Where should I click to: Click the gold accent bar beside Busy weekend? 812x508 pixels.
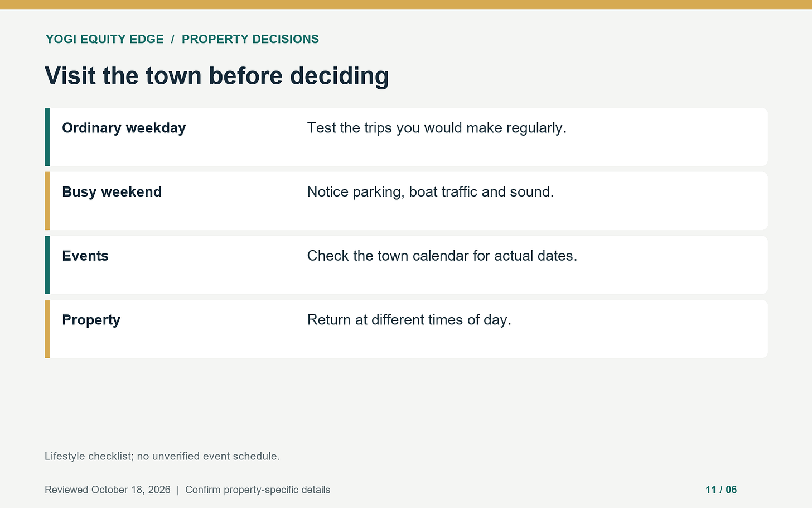point(47,201)
